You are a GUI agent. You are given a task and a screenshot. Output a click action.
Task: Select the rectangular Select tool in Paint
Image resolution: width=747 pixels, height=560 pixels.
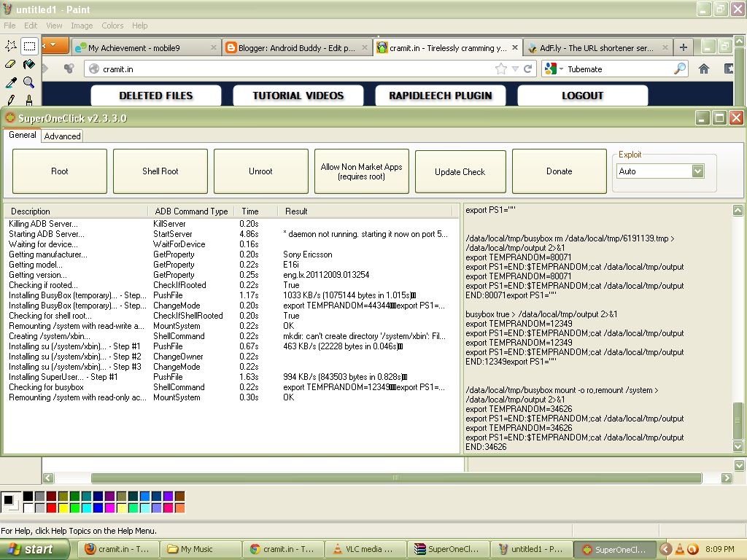[x=29, y=46]
